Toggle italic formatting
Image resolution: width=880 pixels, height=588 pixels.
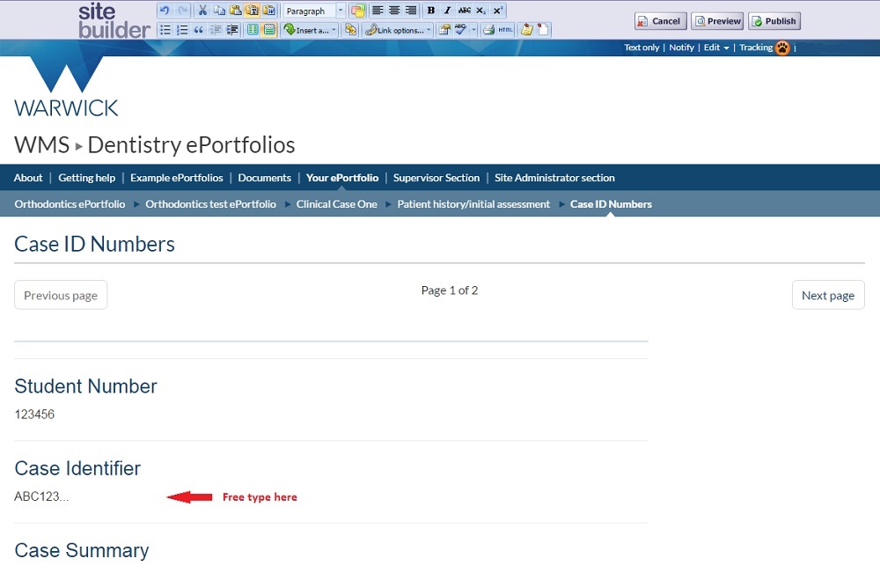[x=447, y=11]
